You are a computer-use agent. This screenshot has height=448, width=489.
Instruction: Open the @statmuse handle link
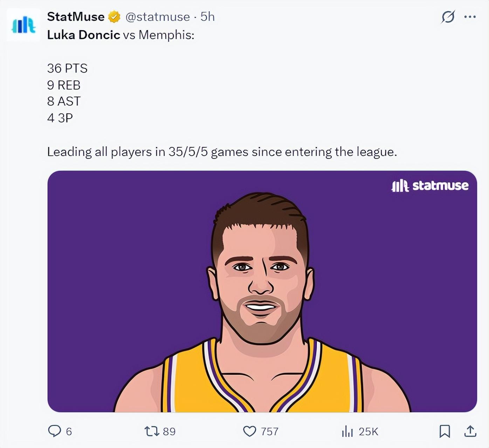(158, 17)
